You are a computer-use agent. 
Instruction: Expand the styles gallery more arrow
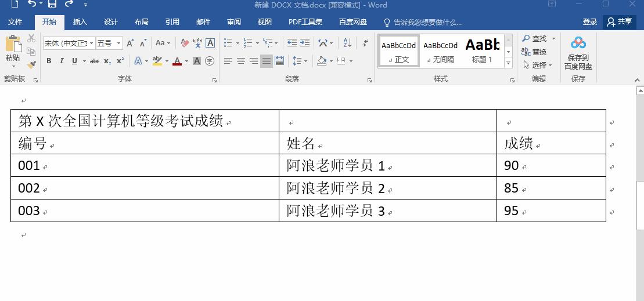point(509,63)
